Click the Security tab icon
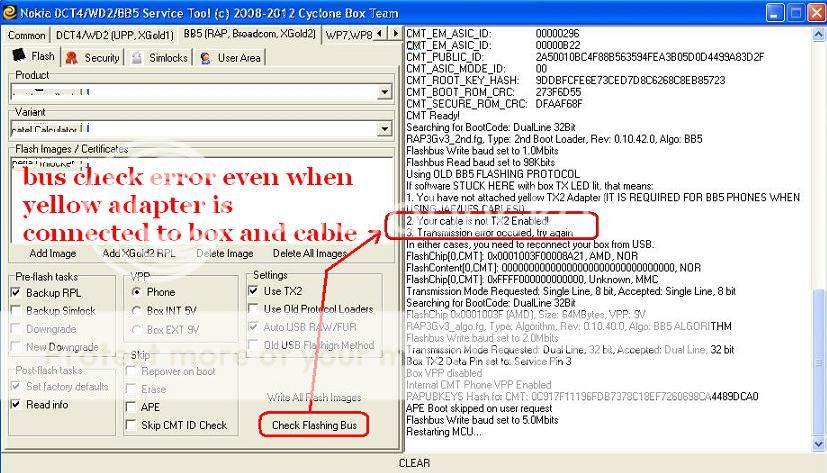 coord(72,57)
